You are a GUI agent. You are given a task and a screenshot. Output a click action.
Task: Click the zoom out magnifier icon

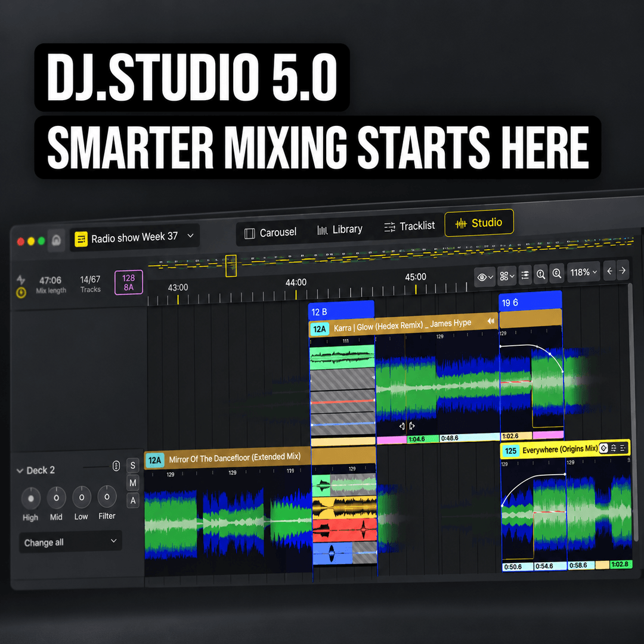tap(557, 274)
